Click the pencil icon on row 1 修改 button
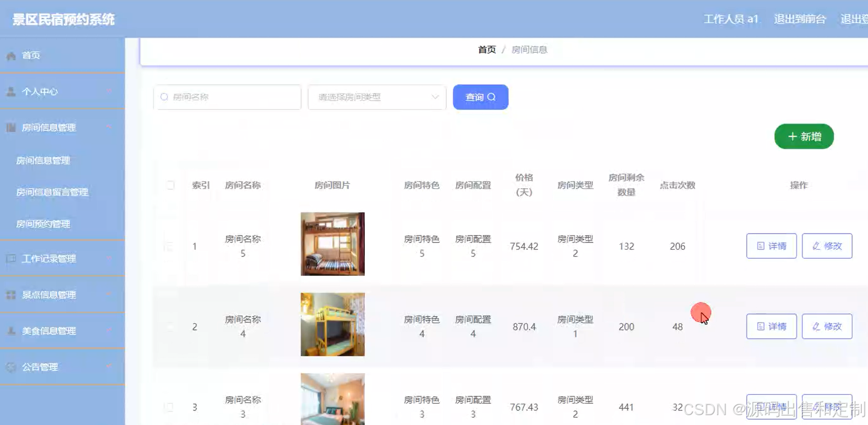 tap(816, 246)
